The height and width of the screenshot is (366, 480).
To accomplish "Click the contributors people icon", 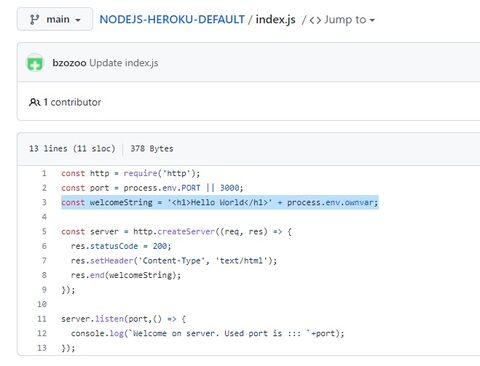I will pyautogui.click(x=35, y=102).
